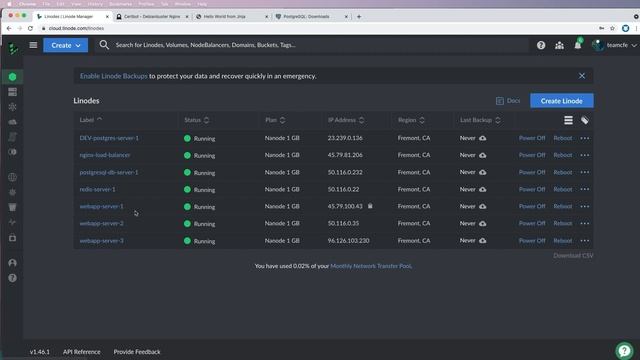Bookmark this page with the star
Image resolution: width=640 pixels, height=360 pixels.
(x=612, y=28)
